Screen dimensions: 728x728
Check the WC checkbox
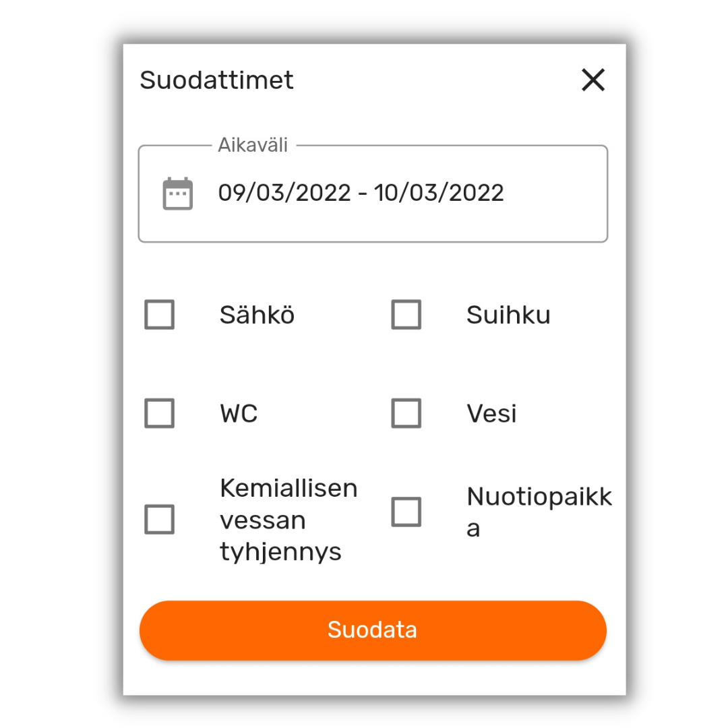(x=160, y=413)
